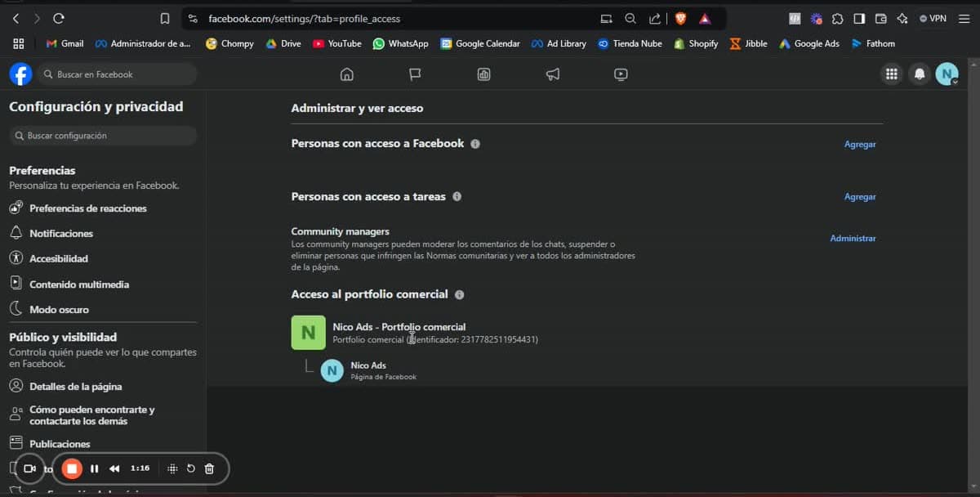Click the Buscar configuración search field
980x497 pixels.
click(103, 136)
